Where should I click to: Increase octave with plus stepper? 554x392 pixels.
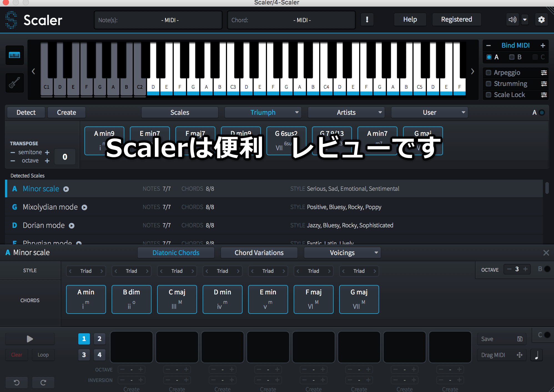point(525,269)
